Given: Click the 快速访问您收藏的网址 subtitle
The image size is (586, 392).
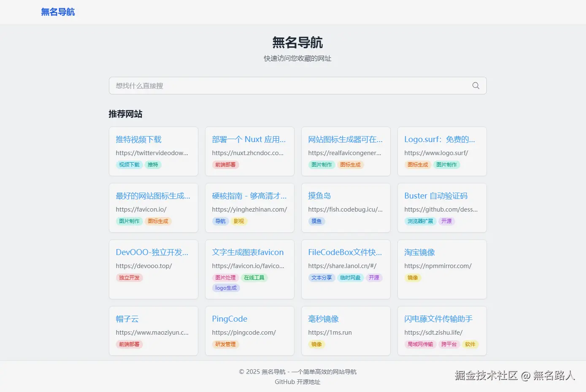Looking at the screenshot, I should click(x=297, y=59).
